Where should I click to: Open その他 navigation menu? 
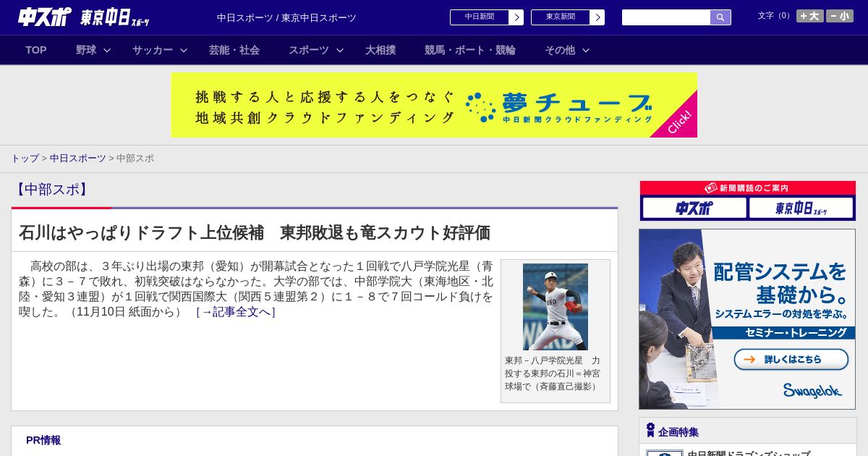tap(560, 50)
